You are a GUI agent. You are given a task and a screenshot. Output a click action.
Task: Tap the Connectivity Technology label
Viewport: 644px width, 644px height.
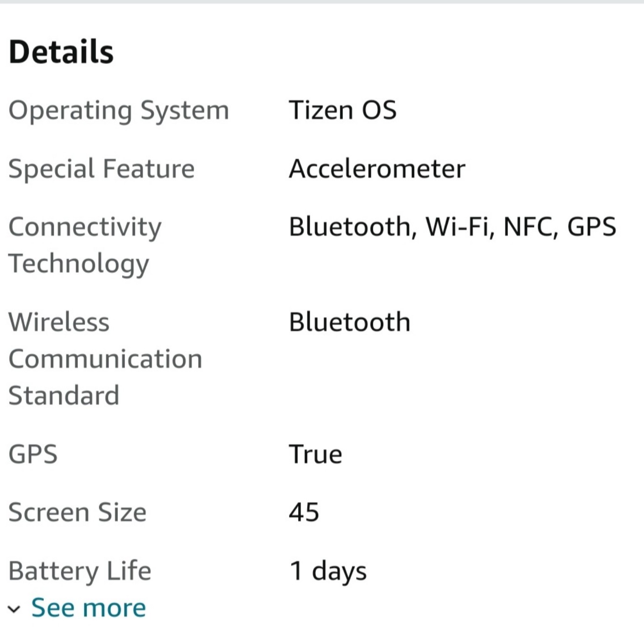(85, 245)
